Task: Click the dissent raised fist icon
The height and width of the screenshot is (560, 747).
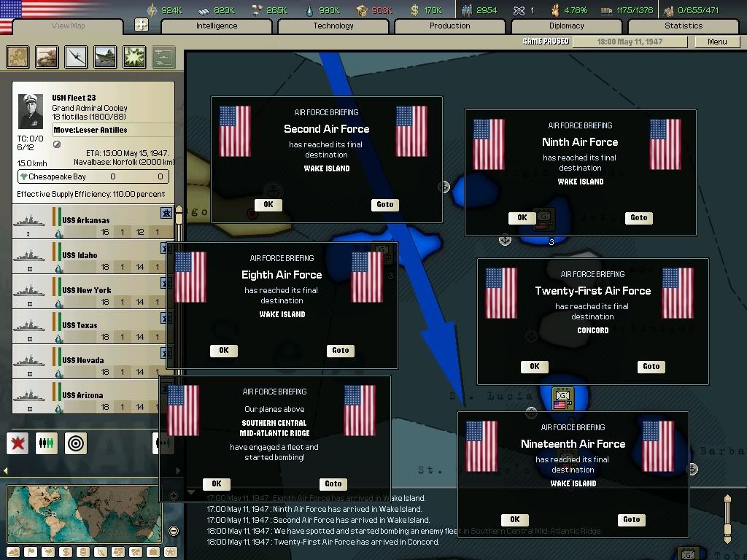Action: (x=555, y=10)
